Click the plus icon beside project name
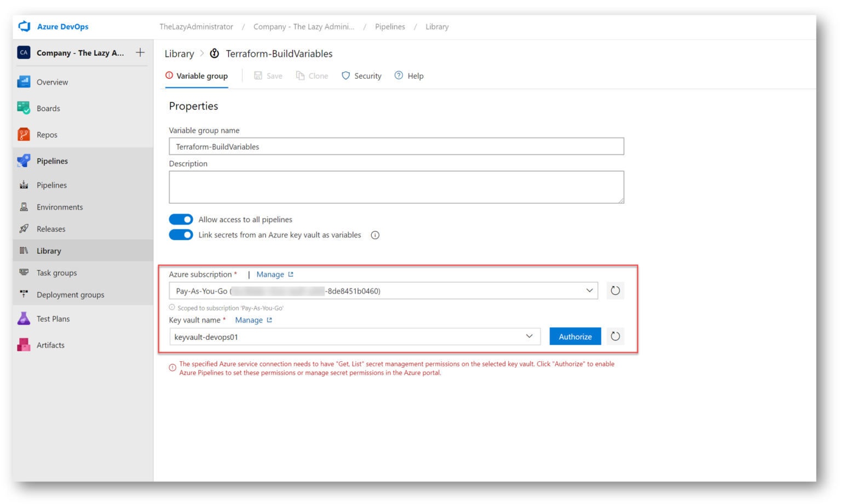The height and width of the screenshot is (504, 841). click(x=140, y=53)
